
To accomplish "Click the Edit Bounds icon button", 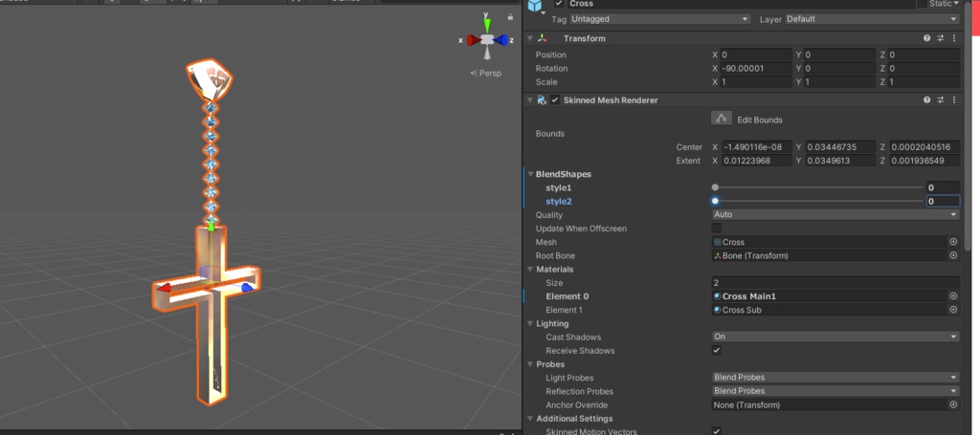I will [x=722, y=118].
